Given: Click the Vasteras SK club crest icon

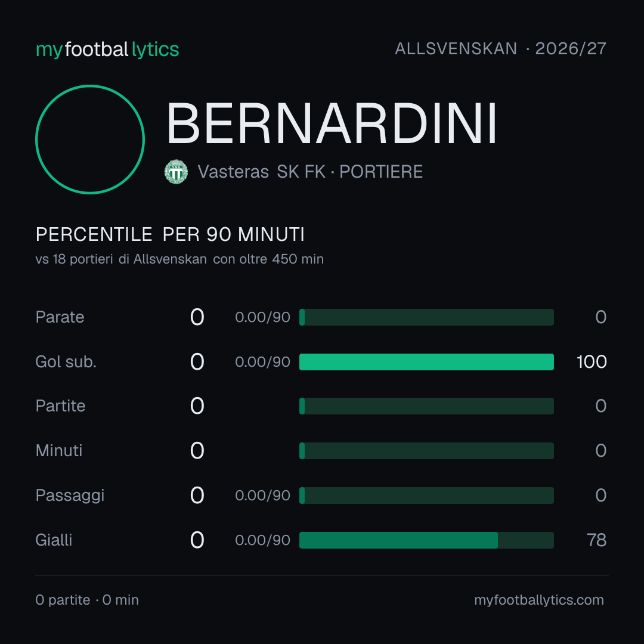Looking at the screenshot, I should point(176,172).
